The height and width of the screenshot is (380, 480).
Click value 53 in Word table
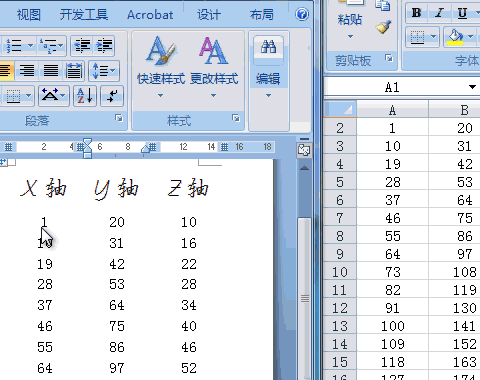click(117, 284)
